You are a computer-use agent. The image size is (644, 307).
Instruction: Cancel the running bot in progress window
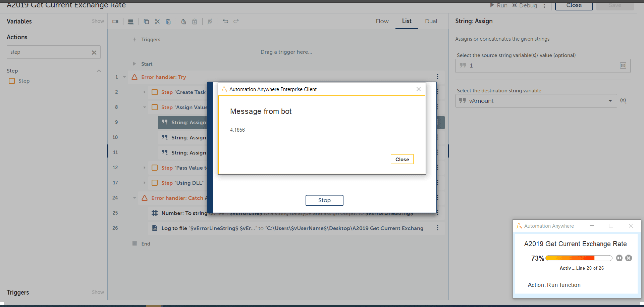629,258
